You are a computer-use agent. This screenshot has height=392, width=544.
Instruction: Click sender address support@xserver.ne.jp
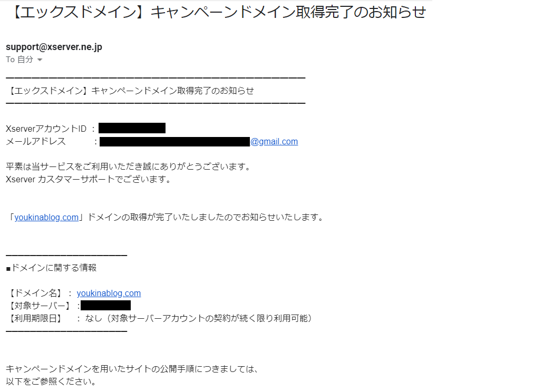tap(54, 47)
